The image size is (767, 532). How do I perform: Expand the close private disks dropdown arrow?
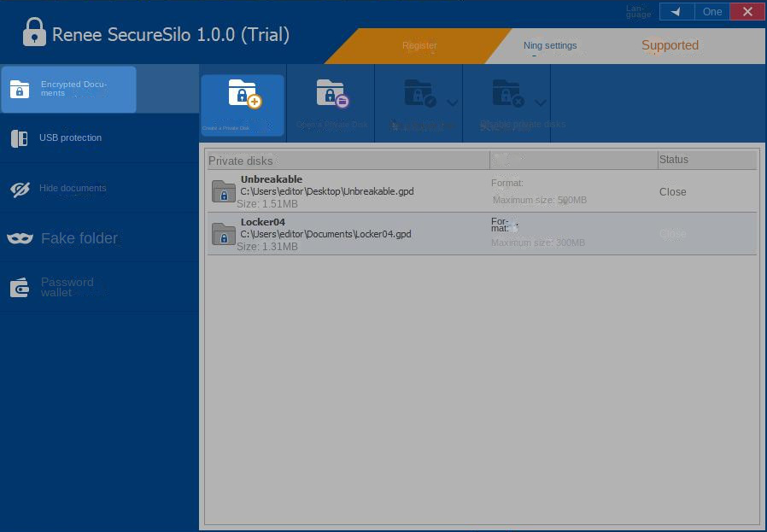pos(540,102)
